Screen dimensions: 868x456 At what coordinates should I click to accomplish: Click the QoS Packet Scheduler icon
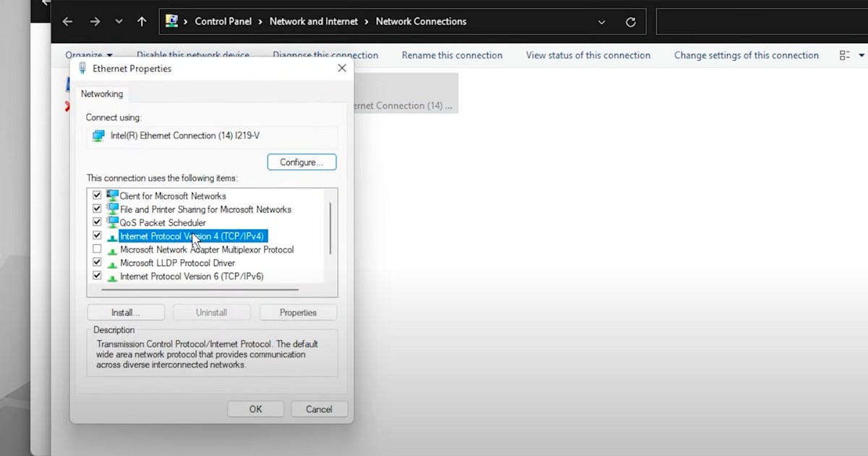[x=112, y=222]
